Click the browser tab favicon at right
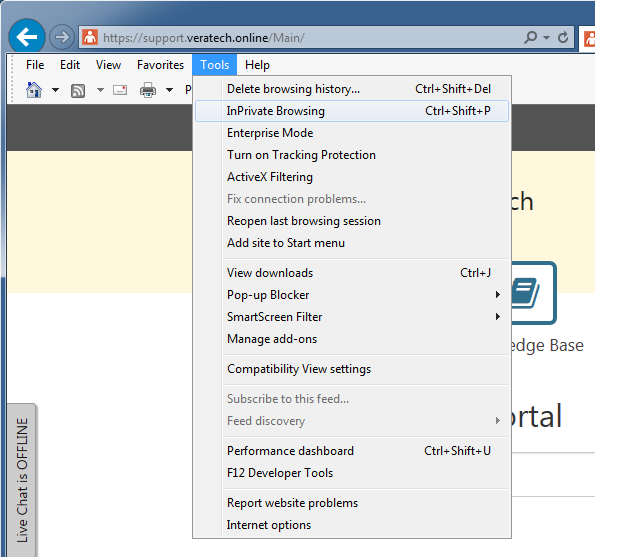 click(x=589, y=38)
